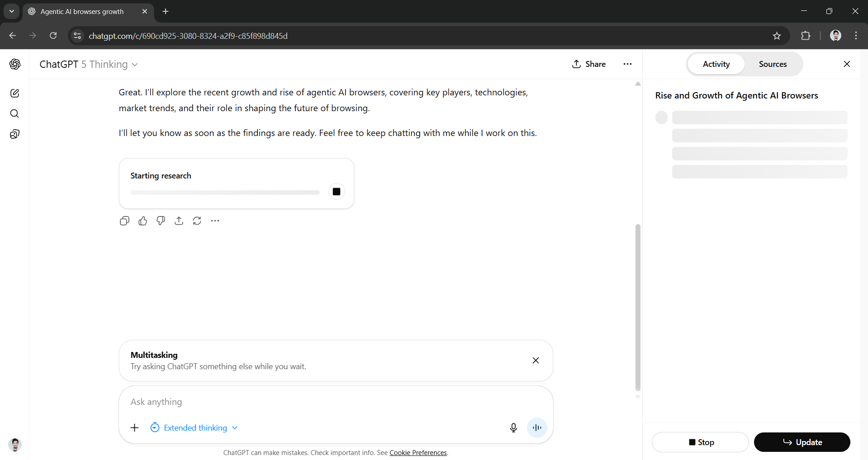Viewport: 868px width, 460px height.
Task: Open the Extended thinking selector
Action: point(194,427)
